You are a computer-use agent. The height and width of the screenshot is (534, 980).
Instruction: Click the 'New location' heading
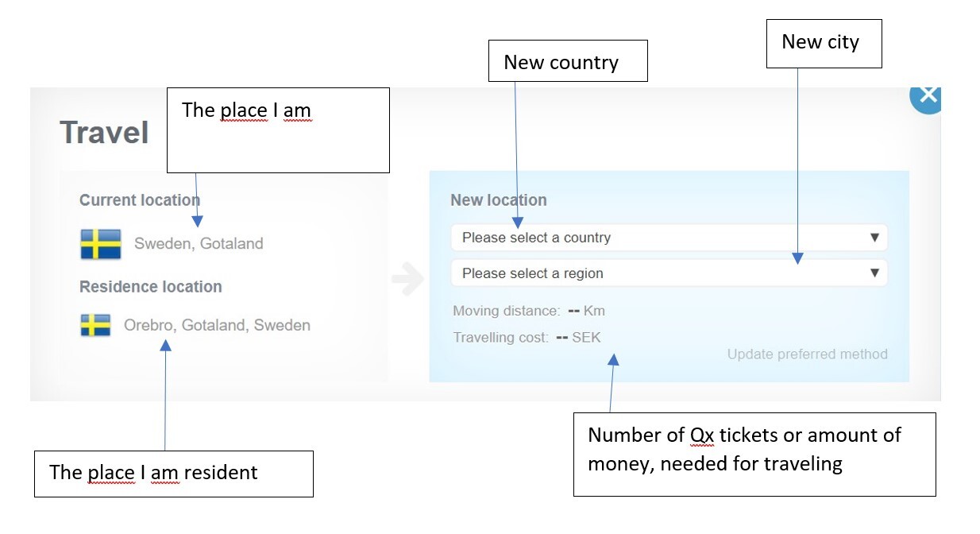499,200
